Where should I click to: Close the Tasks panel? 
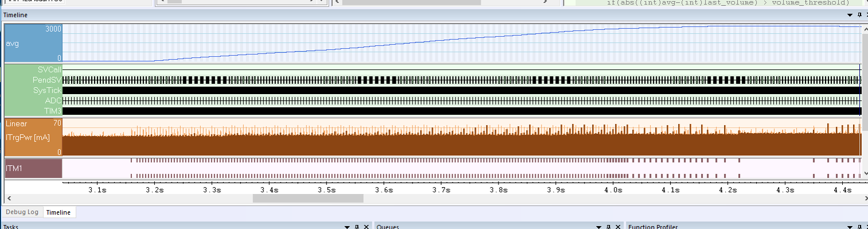[366, 227]
